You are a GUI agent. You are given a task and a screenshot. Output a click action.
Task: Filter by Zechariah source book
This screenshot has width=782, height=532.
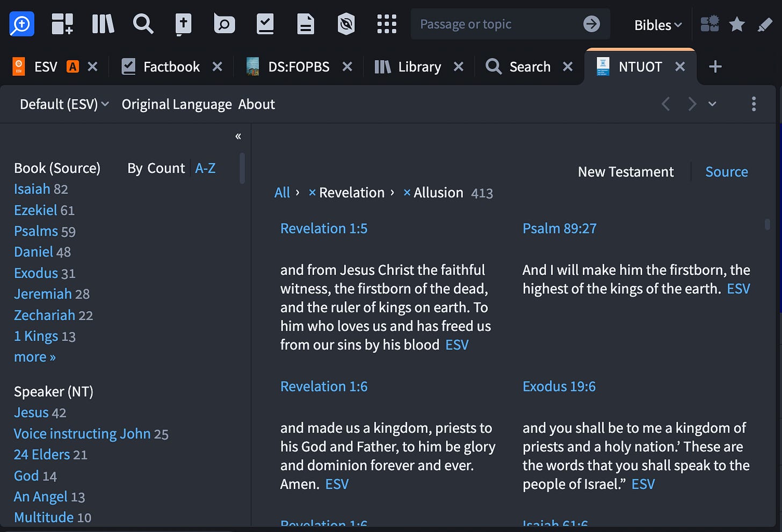[45, 315]
